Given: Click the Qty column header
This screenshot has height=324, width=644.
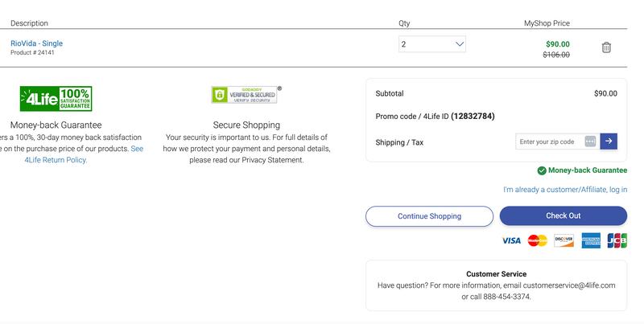Looking at the screenshot, I should 404,23.
